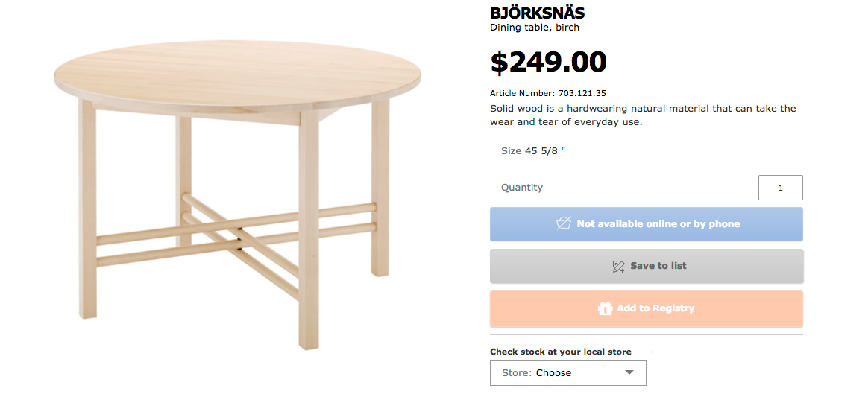This screenshot has height=397, width=868.
Task: Click the gift icon on Add to Registry
Action: (605, 308)
